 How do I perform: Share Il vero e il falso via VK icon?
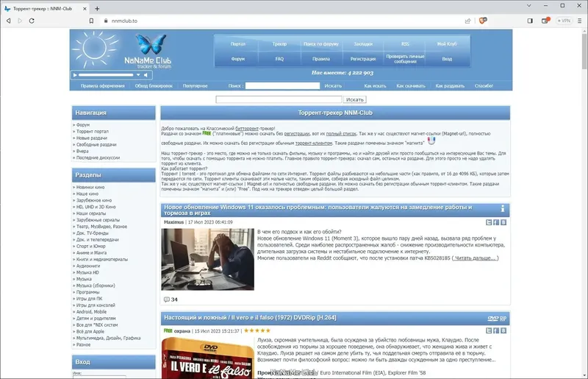pos(503,330)
